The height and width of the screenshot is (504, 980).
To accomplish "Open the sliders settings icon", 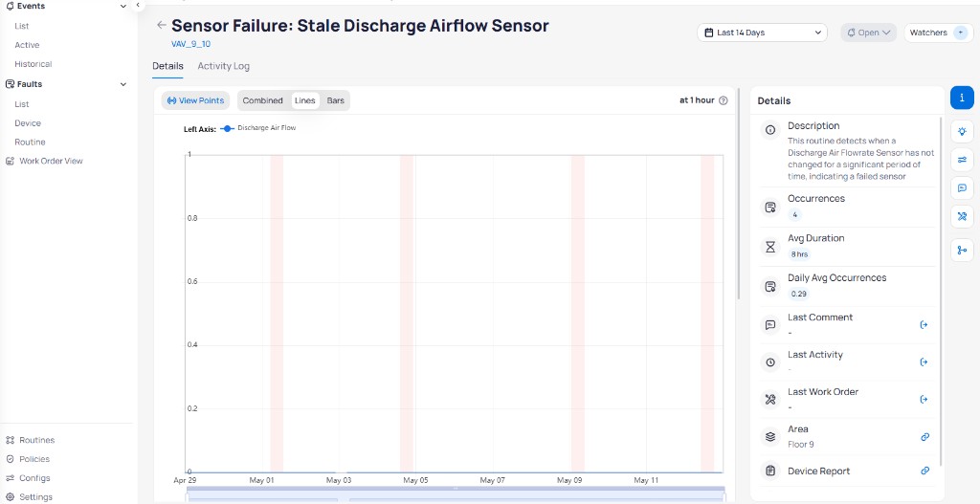I will pyautogui.click(x=962, y=160).
